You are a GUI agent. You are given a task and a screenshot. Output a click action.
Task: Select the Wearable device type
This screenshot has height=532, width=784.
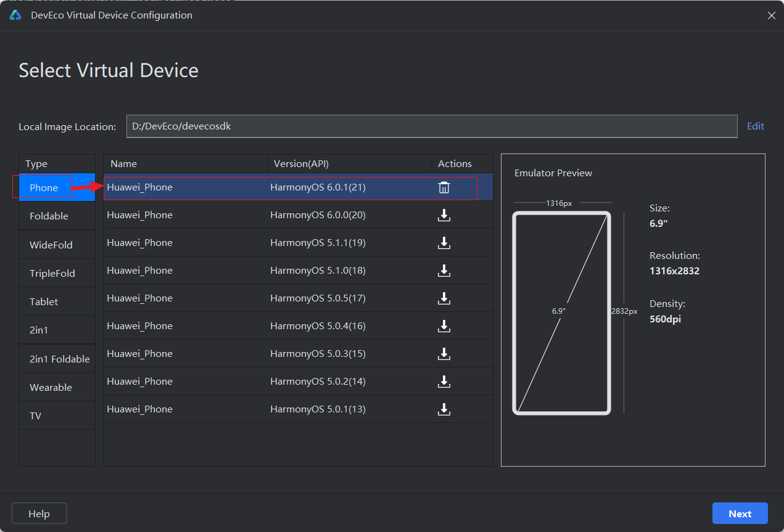click(x=57, y=387)
